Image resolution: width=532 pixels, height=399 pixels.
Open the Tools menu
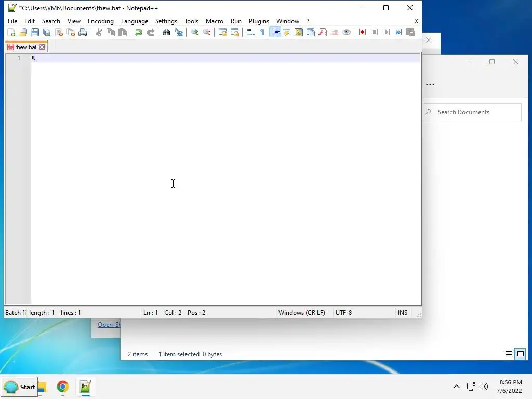[191, 21]
